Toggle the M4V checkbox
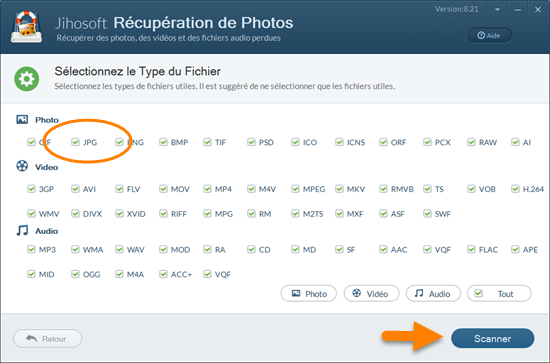 click(251, 189)
